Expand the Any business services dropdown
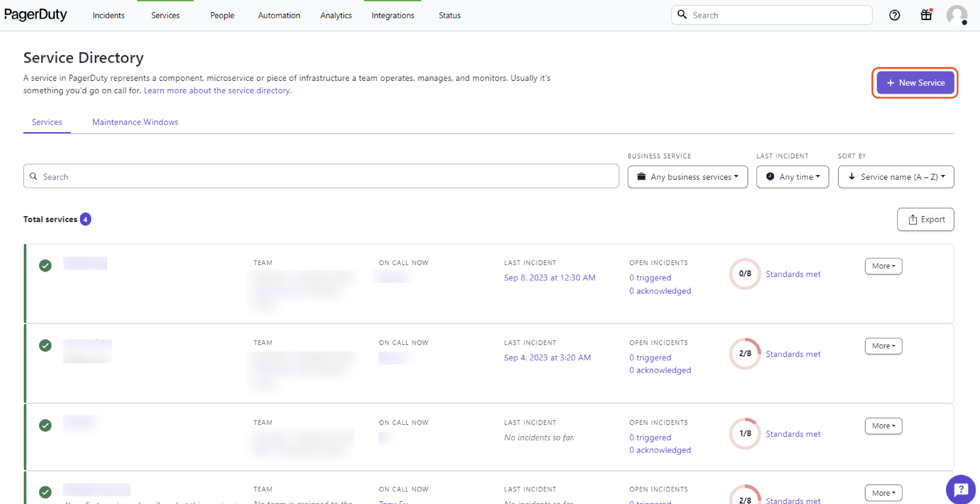 pos(687,177)
